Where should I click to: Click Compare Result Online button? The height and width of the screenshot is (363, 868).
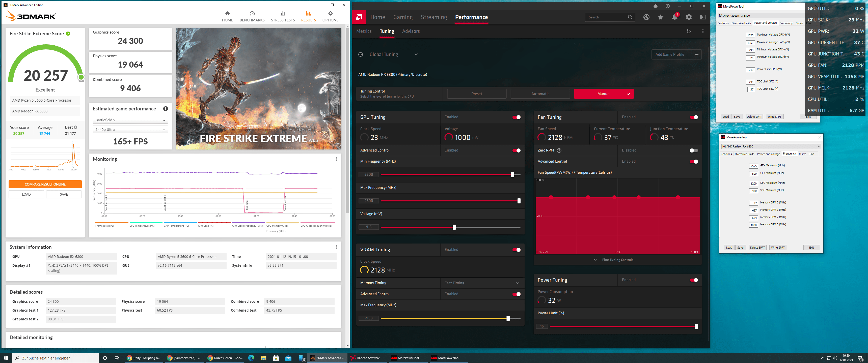45,185
